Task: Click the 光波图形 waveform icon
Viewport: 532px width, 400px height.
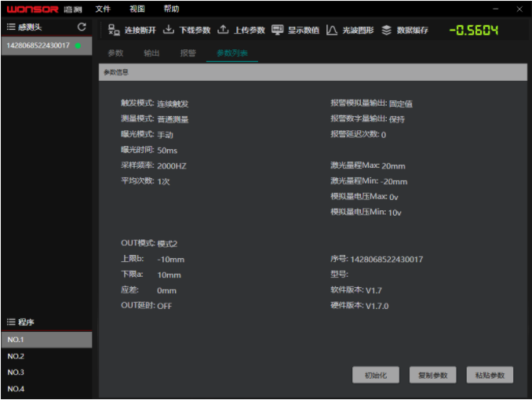Action: (331, 30)
